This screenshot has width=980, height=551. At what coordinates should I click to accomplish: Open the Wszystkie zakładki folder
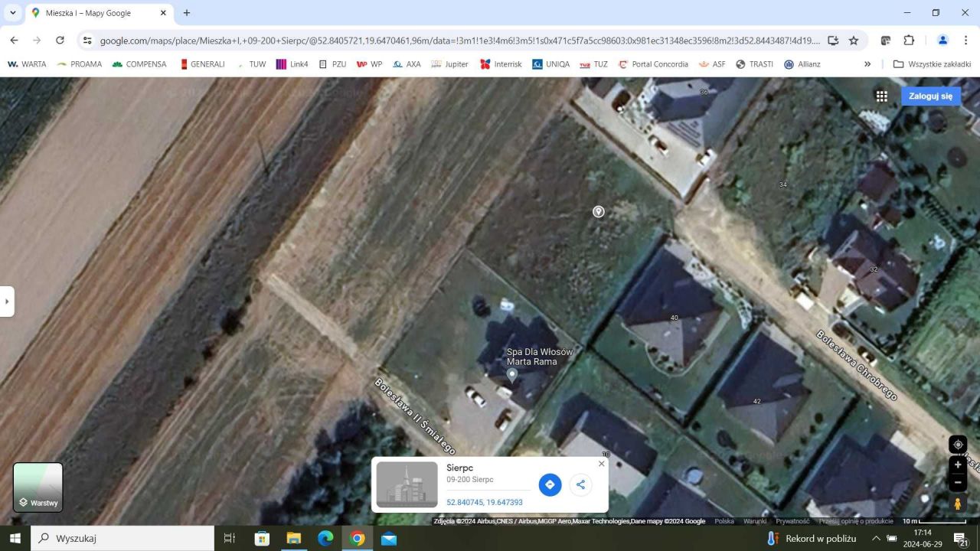click(932, 64)
